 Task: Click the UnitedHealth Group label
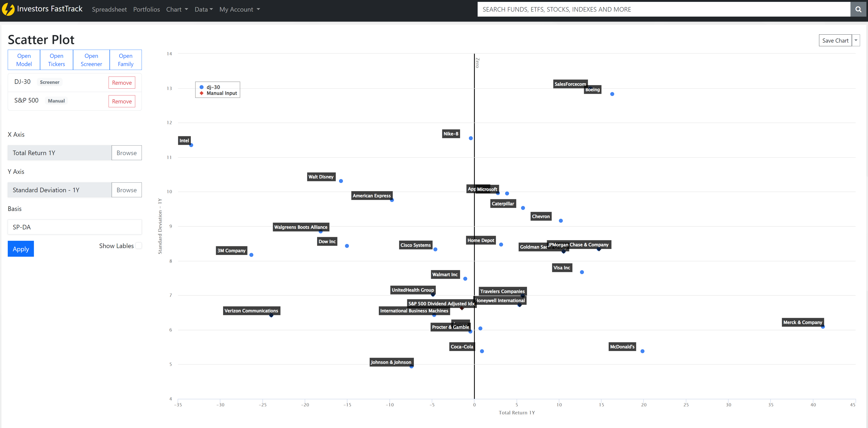point(413,290)
